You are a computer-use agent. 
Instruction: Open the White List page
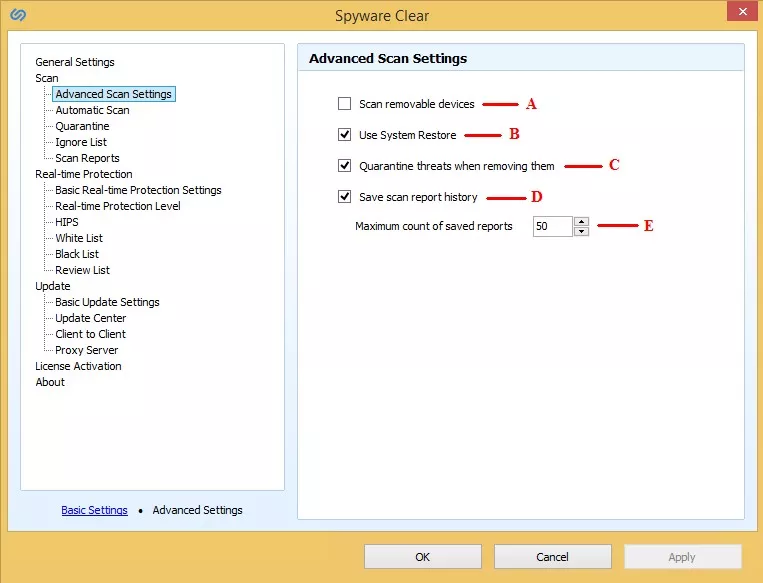pos(79,238)
